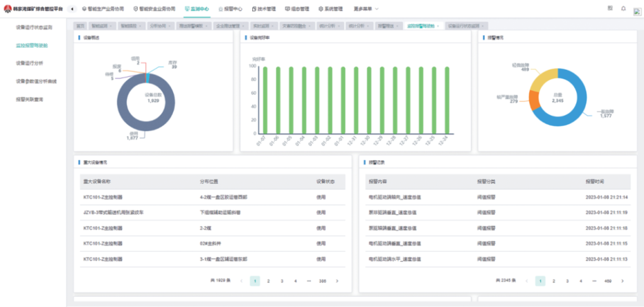Go to page 2 of the 报警记录 table
Viewport: 644px width, 307px height.
pyautogui.click(x=553, y=281)
